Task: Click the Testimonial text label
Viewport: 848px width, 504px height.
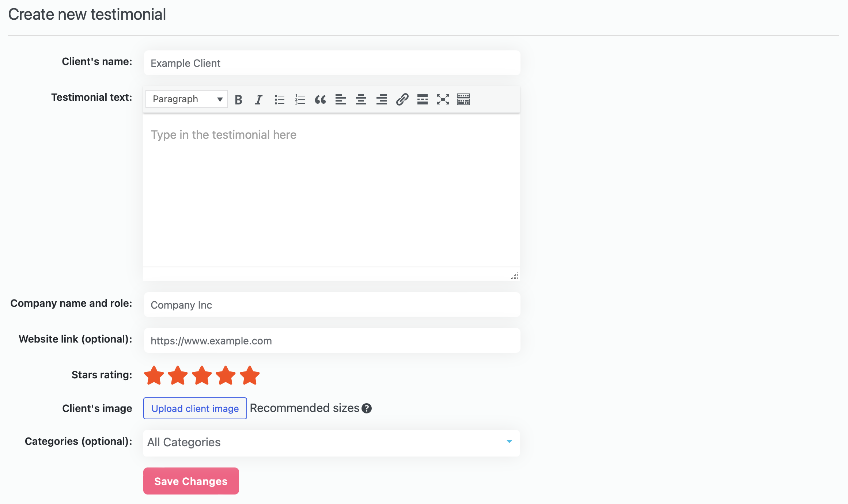Action: tap(92, 97)
